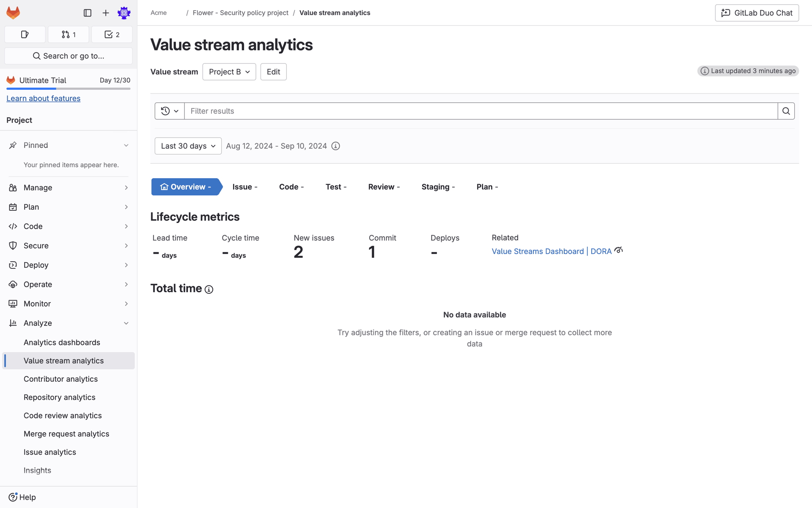Click the Filter results input field
812x508 pixels.
(x=481, y=111)
